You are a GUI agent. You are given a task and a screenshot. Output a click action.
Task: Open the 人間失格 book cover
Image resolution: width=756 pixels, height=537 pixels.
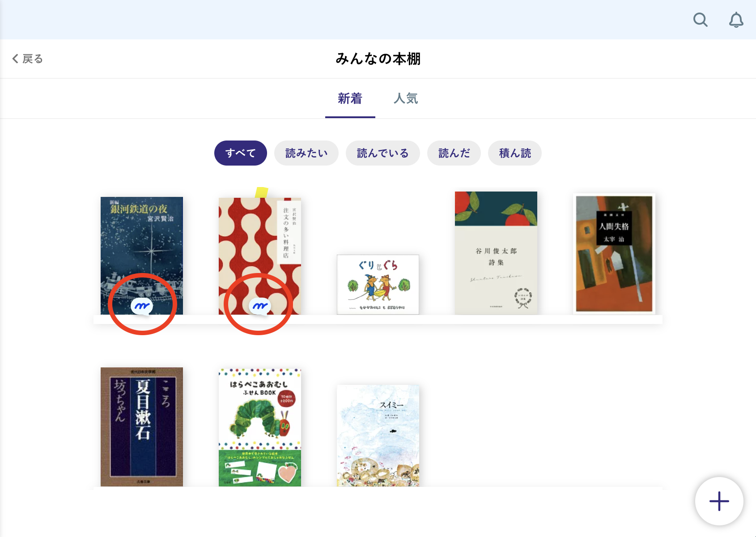pyautogui.click(x=614, y=254)
